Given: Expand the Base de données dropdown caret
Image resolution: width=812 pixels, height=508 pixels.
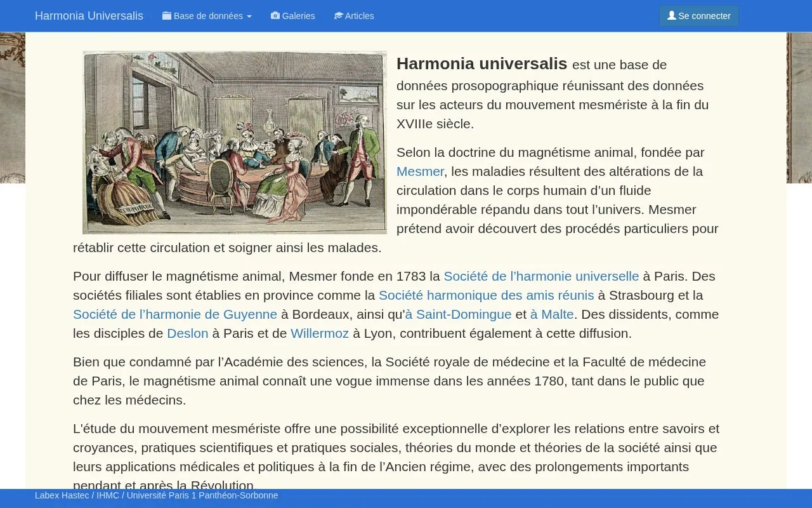Looking at the screenshot, I should click(249, 17).
